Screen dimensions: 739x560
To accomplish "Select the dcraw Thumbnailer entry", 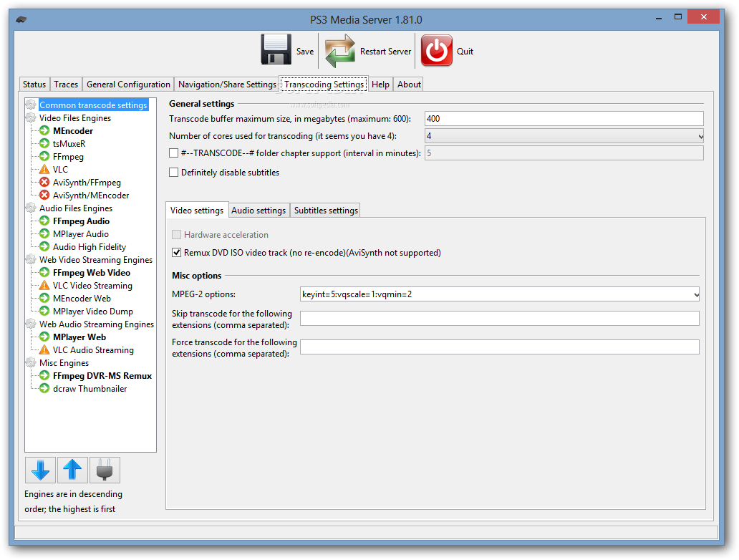I will click(x=90, y=389).
